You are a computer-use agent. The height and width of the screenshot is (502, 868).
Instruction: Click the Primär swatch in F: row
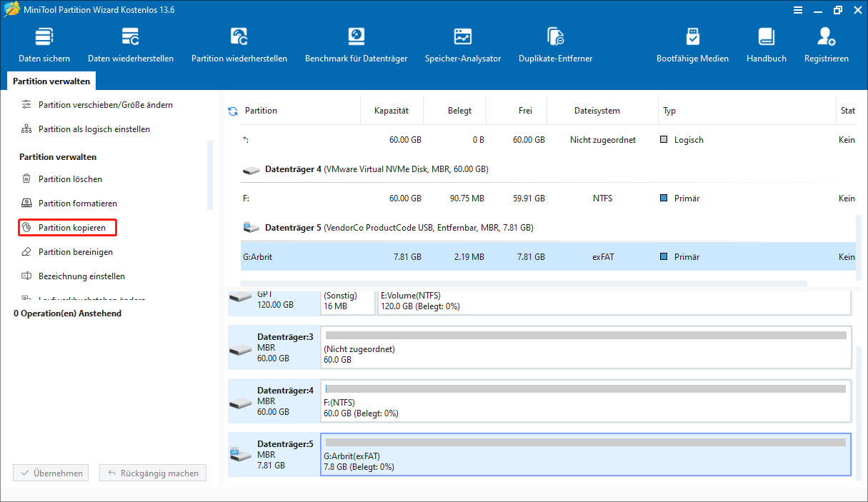coord(664,199)
